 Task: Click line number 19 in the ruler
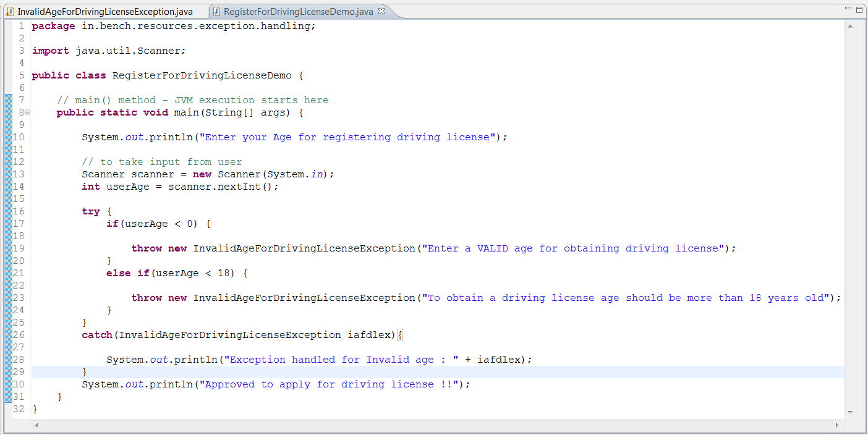coord(19,248)
